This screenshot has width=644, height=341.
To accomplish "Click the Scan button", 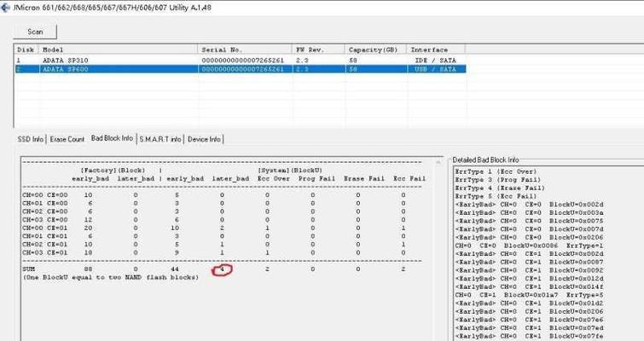I will click(x=35, y=32).
